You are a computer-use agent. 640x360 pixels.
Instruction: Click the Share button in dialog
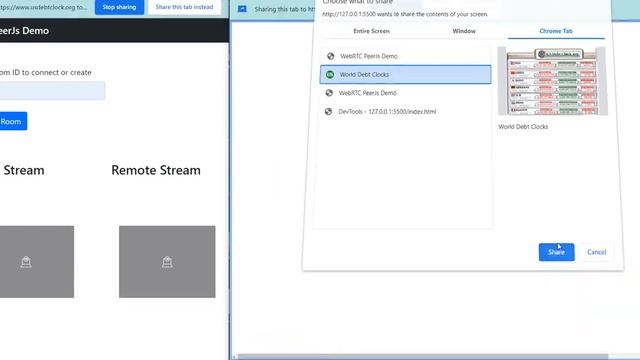(x=556, y=252)
